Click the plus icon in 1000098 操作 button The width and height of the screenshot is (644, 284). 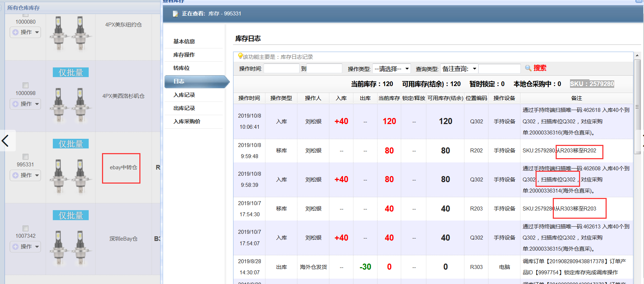(15, 104)
